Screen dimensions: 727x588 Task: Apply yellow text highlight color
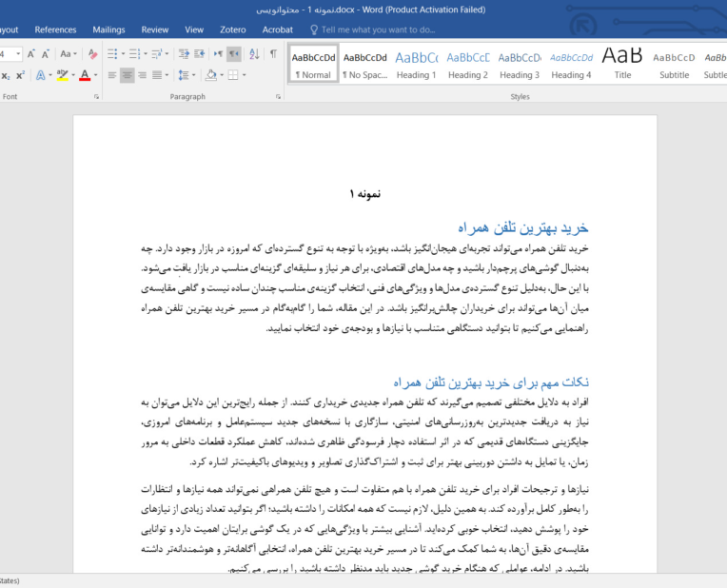pyautogui.click(x=62, y=75)
